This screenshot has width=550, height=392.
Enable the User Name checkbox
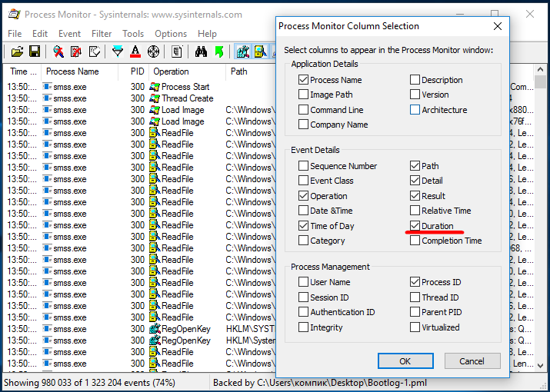tap(303, 281)
